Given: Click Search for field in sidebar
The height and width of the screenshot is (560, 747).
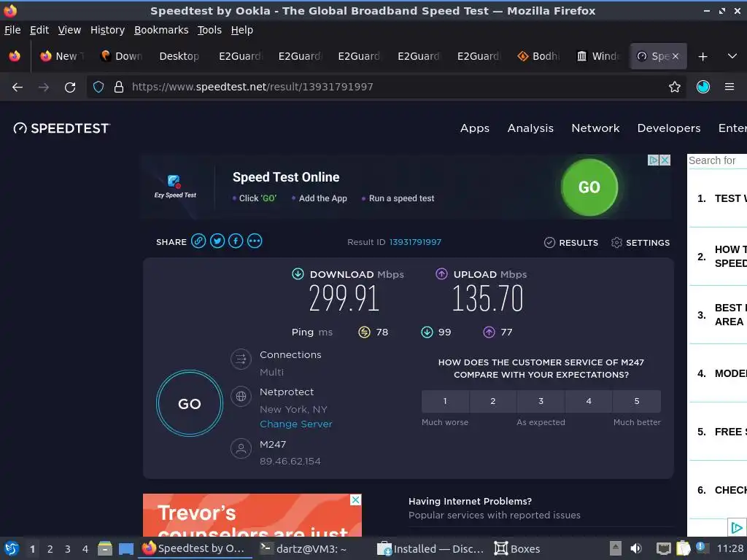Looking at the screenshot, I should (717, 160).
